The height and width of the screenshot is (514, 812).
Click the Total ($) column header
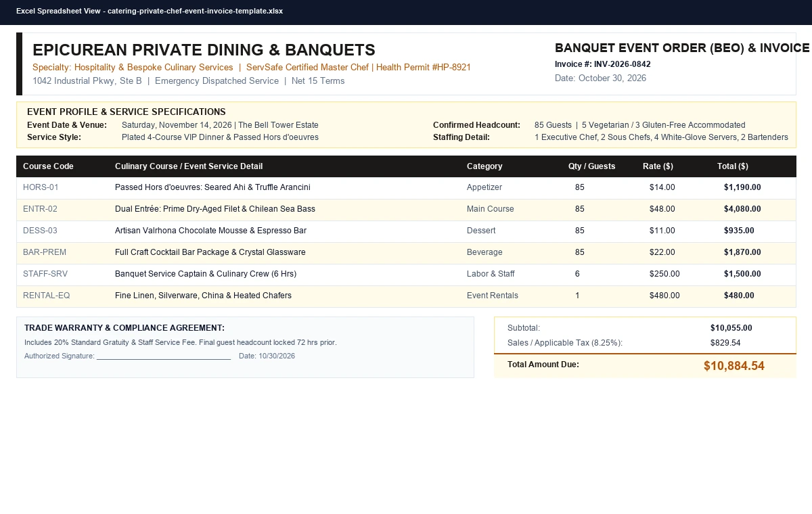pyautogui.click(x=733, y=166)
